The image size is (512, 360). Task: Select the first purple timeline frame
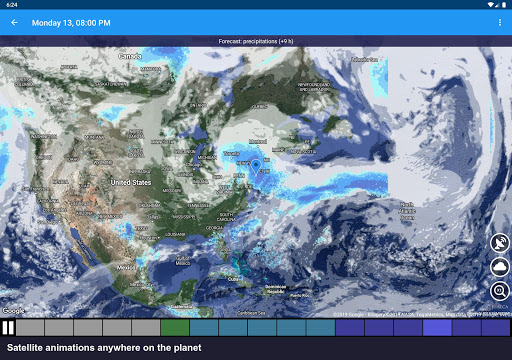tap(350, 327)
